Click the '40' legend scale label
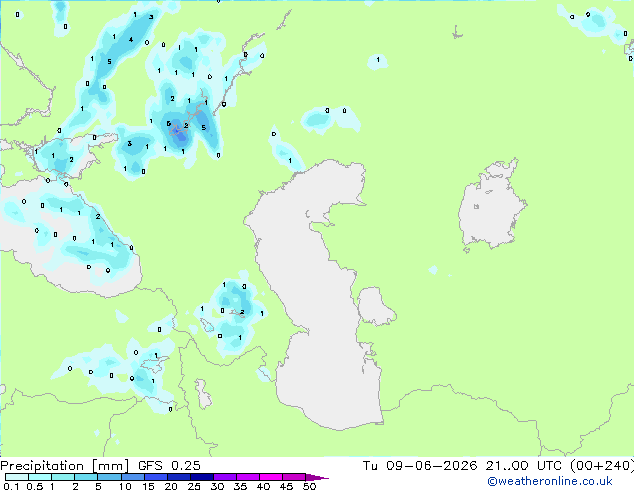The image size is (634, 490). click(x=263, y=486)
